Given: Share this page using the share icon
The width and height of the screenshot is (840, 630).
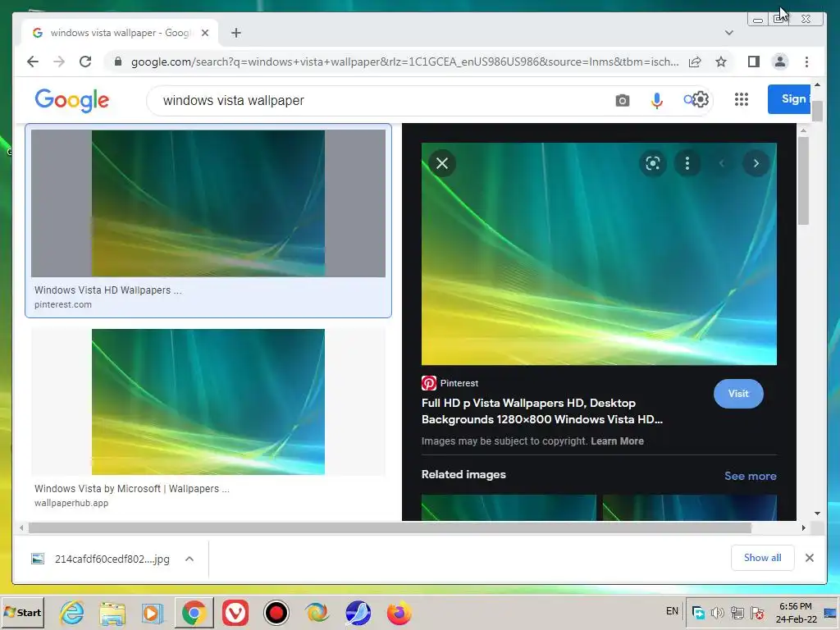Looking at the screenshot, I should [x=695, y=62].
